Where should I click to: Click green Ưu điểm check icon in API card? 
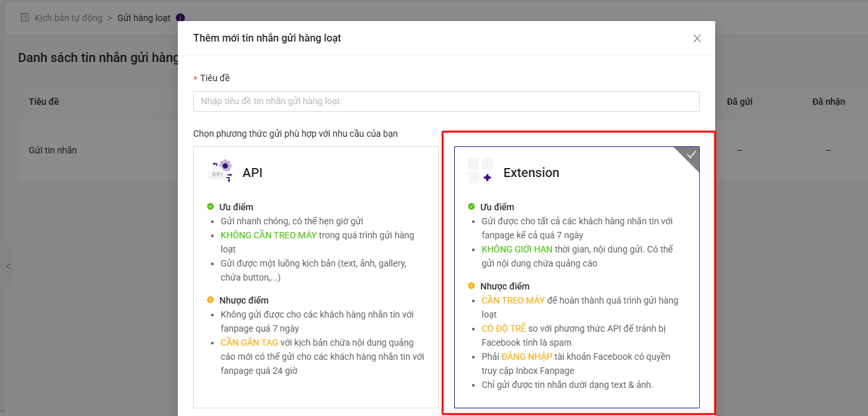(210, 206)
